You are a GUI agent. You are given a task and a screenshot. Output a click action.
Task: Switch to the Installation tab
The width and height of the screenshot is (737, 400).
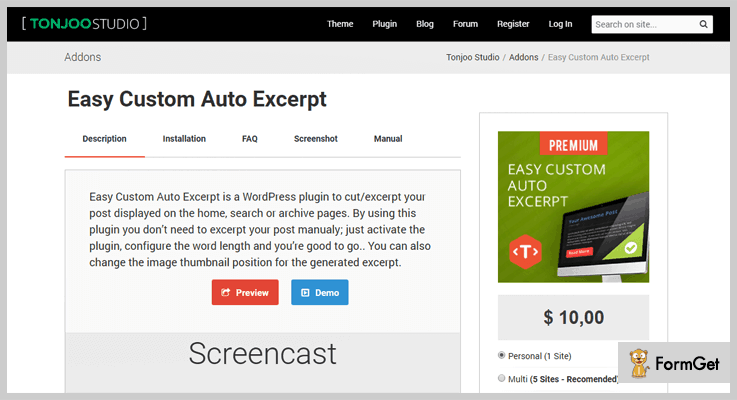pos(184,139)
